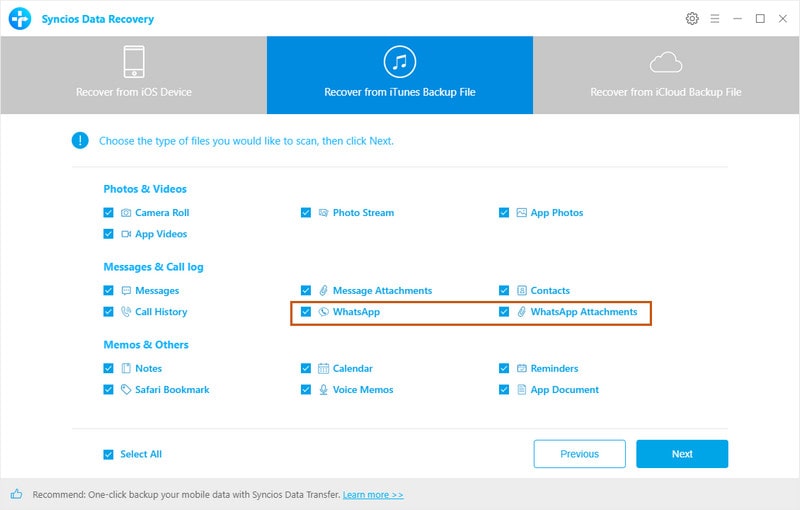Click the thumbs-up recommend icon
The image size is (800, 510).
(x=16, y=494)
